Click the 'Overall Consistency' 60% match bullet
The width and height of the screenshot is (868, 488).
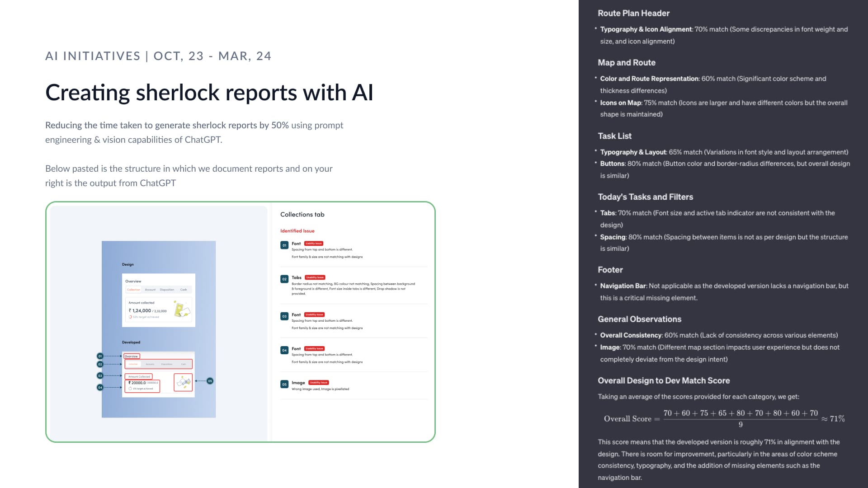(719, 335)
